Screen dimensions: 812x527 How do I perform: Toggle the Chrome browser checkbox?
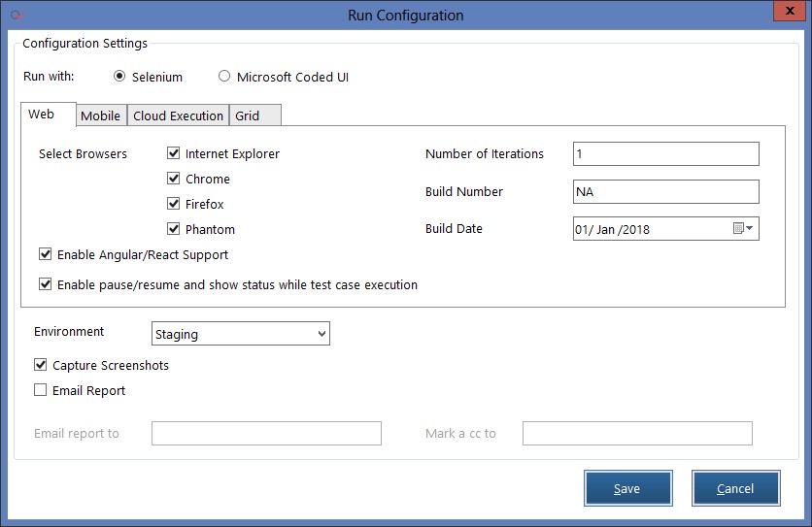[174, 179]
